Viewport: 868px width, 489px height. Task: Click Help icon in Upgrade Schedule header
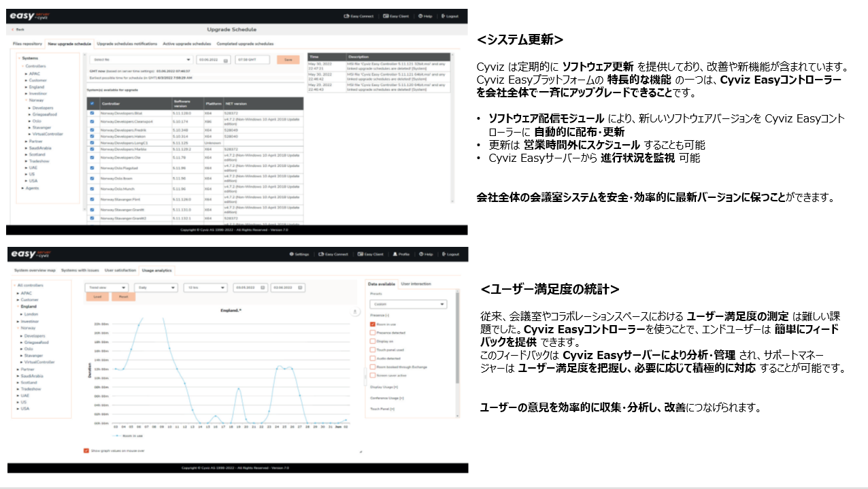[420, 16]
